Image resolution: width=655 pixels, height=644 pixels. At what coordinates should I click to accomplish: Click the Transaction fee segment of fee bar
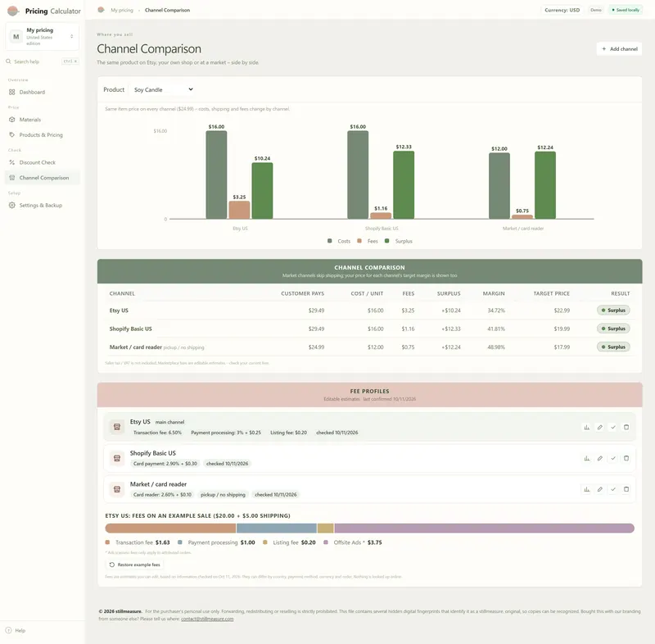coord(170,528)
